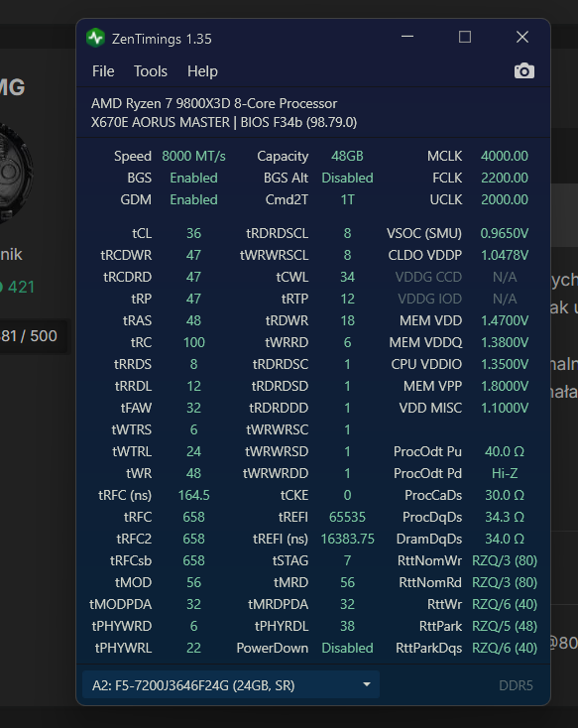Click the ProcOdt Pu value 40.0 Ω

pos(505,451)
